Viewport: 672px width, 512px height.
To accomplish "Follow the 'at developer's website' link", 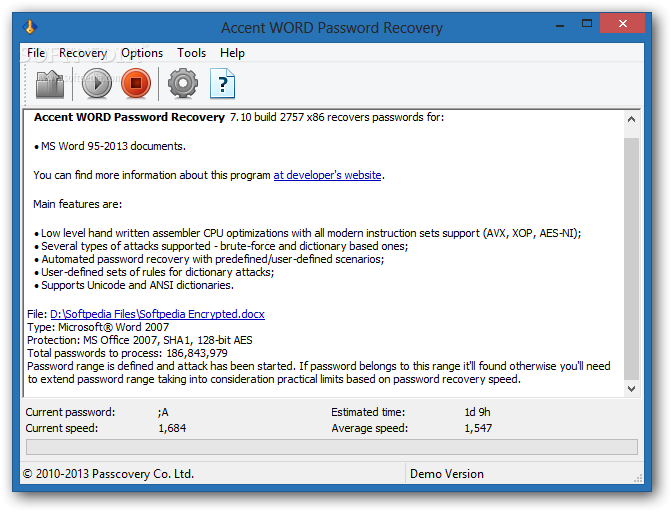I will (327, 175).
